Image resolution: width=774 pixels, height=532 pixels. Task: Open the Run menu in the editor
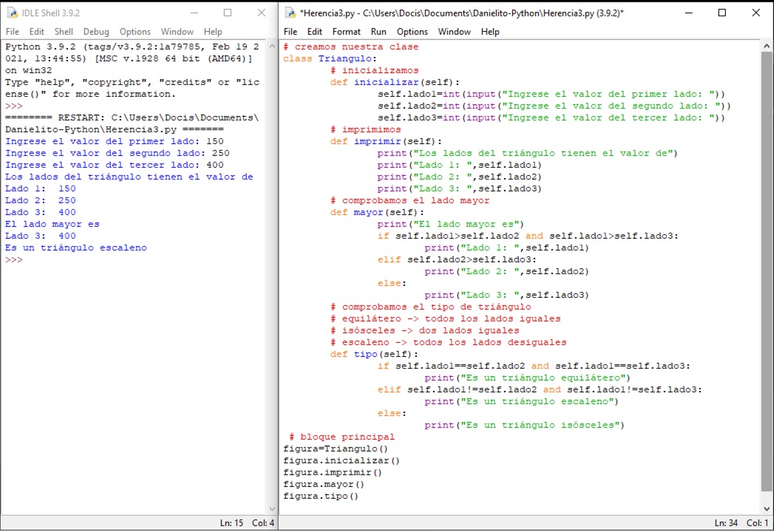click(x=378, y=32)
